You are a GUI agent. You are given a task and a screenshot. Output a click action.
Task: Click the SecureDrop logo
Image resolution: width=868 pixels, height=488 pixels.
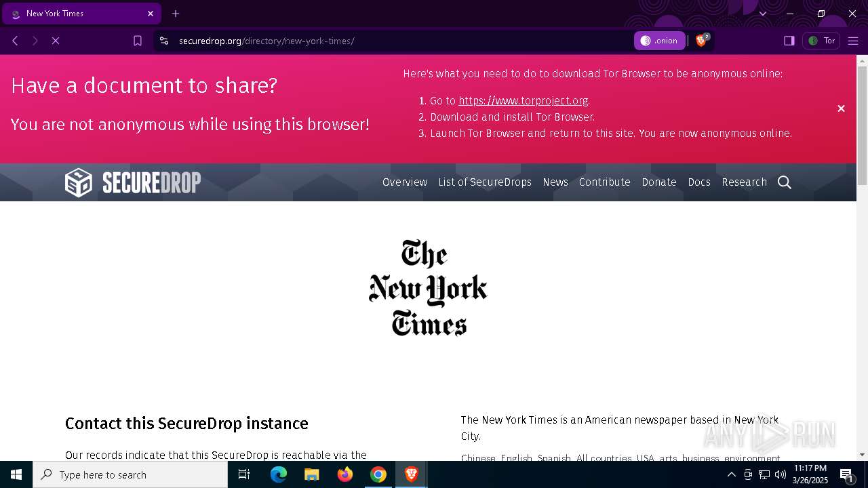click(x=133, y=182)
